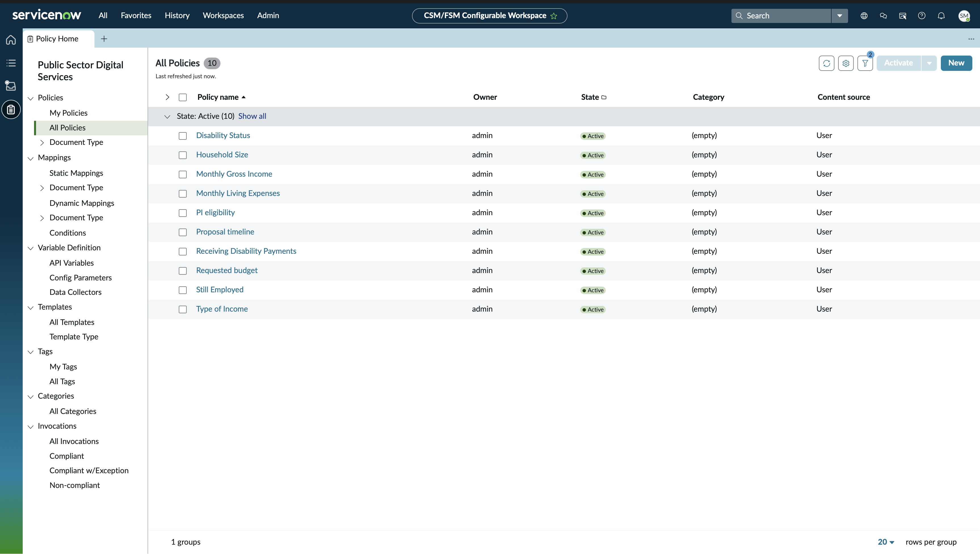The image size is (980, 554).
Task: Collapse the Policies tree section
Action: pos(30,98)
